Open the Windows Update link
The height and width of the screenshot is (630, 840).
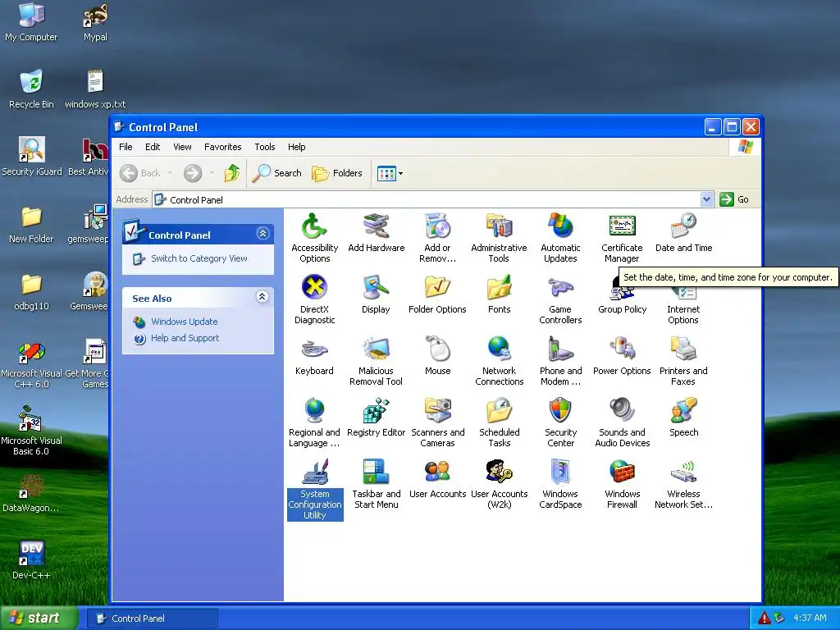coord(185,322)
